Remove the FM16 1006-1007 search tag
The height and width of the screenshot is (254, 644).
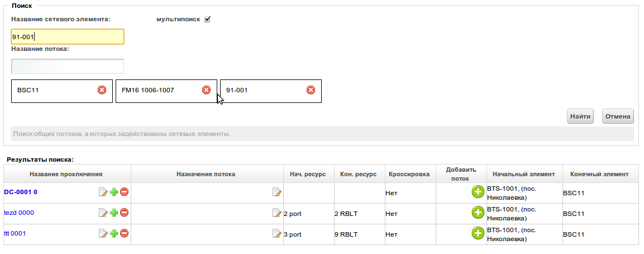tap(206, 90)
